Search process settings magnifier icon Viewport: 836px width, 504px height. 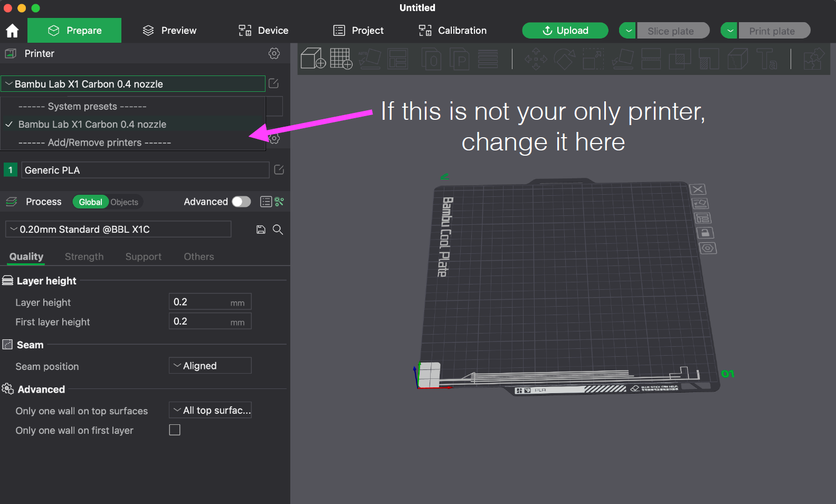tap(278, 230)
